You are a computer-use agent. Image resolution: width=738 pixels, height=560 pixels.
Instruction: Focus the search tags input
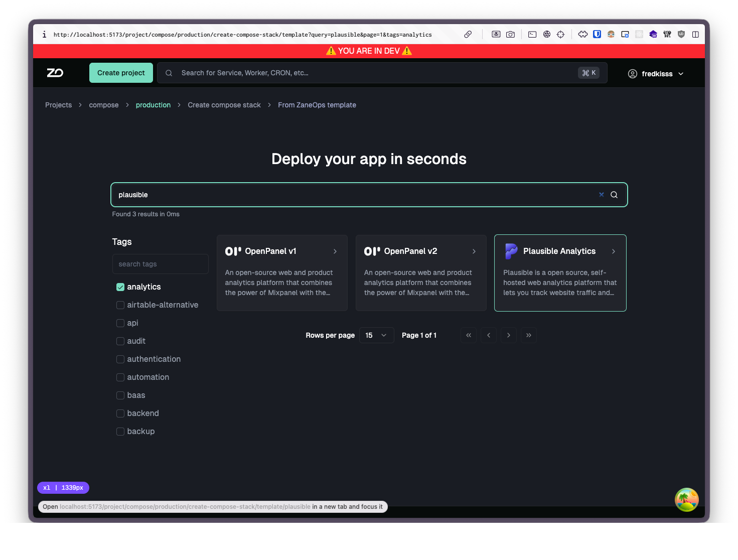tap(161, 264)
